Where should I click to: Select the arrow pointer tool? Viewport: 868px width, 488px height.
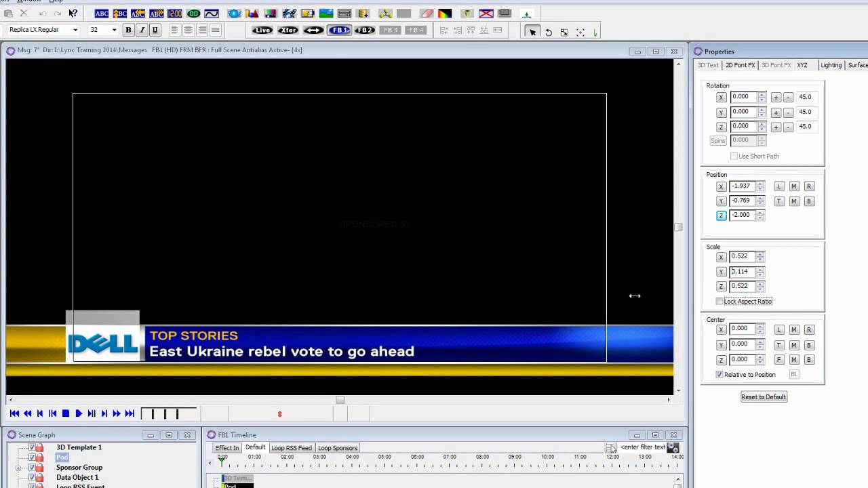pos(532,31)
